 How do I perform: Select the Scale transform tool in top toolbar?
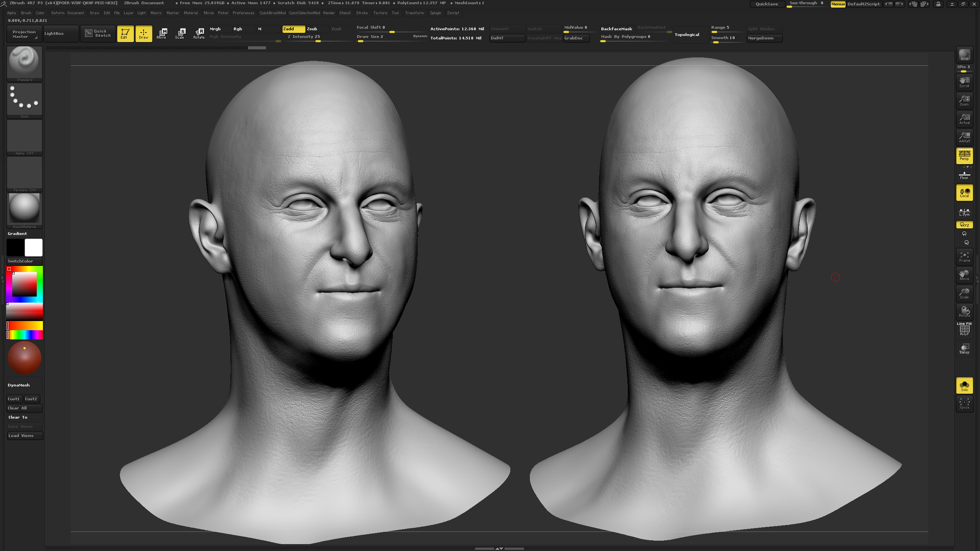pos(180,34)
